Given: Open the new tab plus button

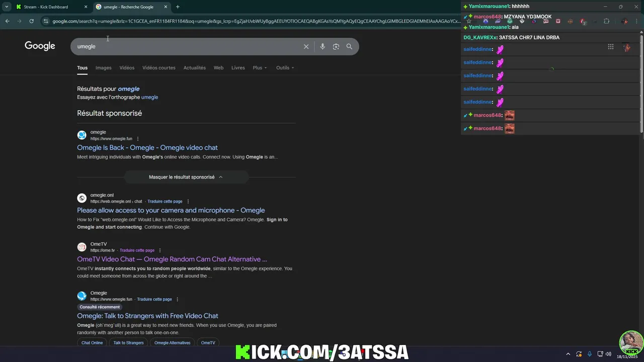Looking at the screenshot, I should [178, 7].
